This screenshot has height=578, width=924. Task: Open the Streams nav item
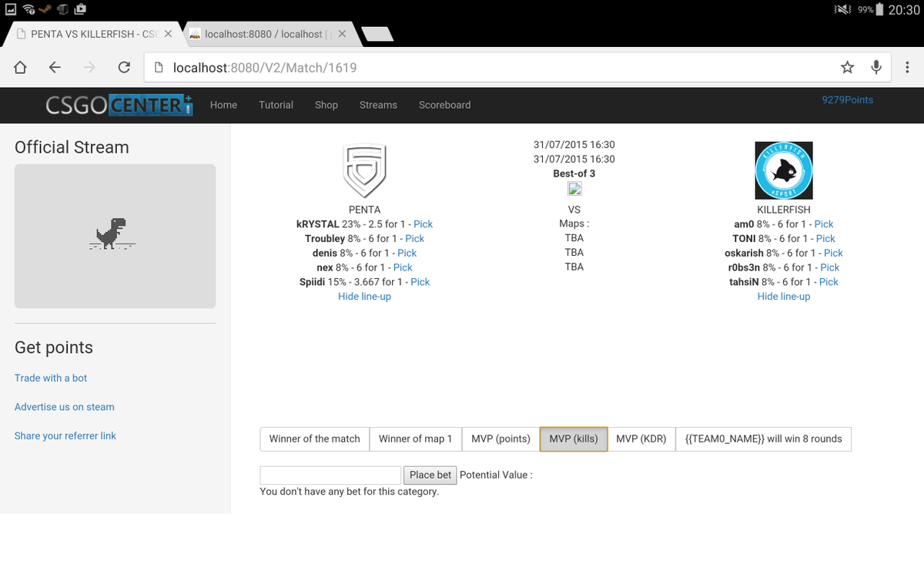point(378,105)
